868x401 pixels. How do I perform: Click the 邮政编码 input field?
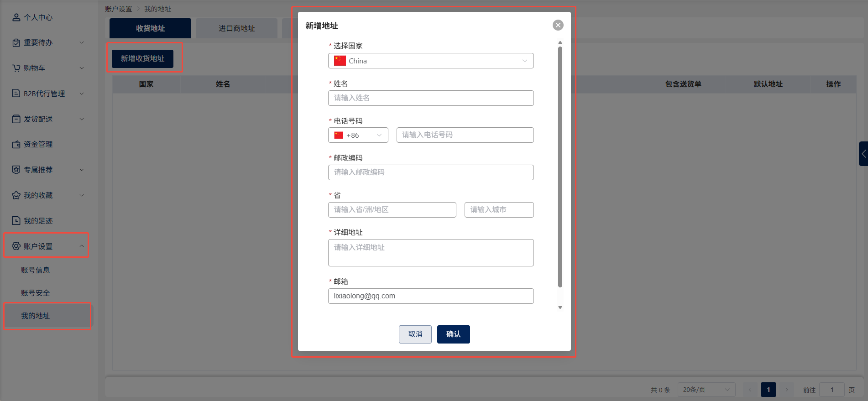431,172
